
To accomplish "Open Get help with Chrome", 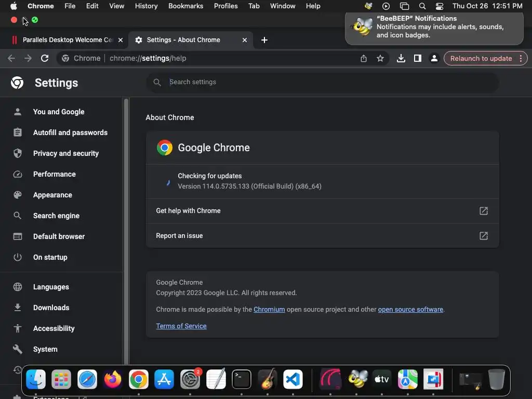I will point(322,211).
